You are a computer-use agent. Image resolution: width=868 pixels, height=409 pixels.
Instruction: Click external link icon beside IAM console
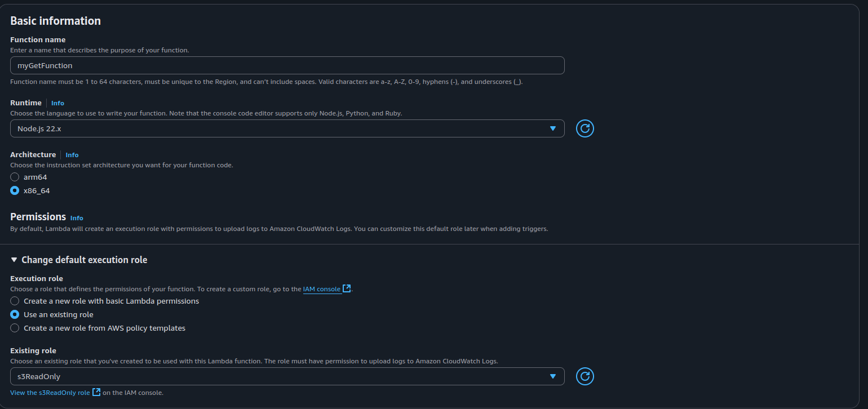347,289
